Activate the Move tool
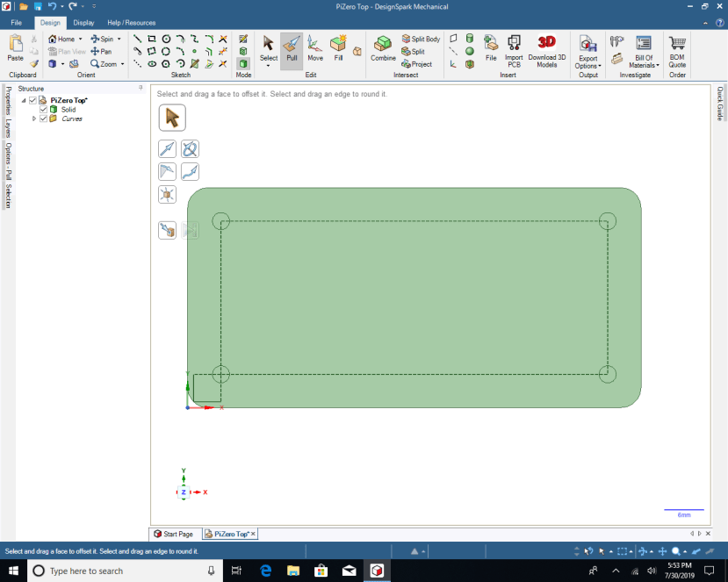The width and height of the screenshot is (728, 582). tap(314, 50)
